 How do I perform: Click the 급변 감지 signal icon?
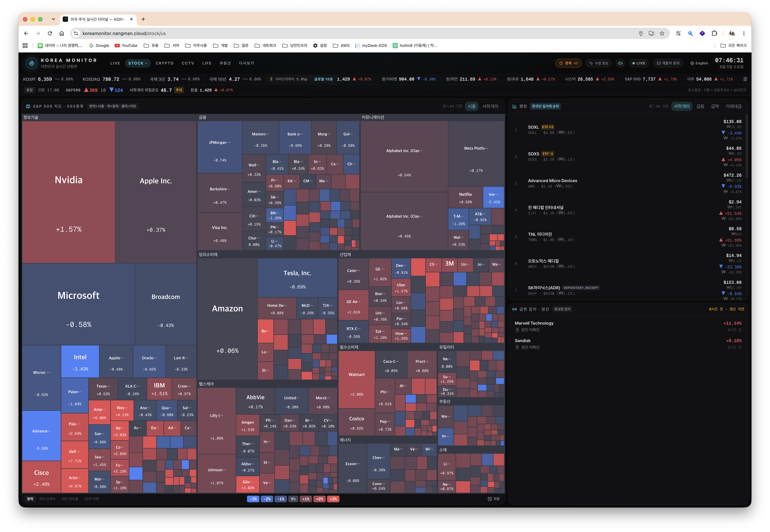[x=514, y=309]
